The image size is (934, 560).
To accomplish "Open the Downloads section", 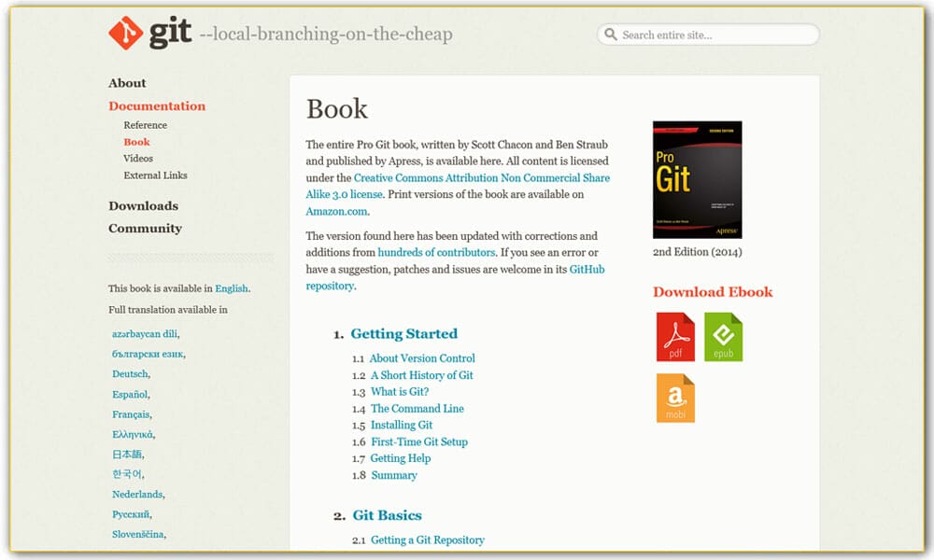I will point(144,205).
